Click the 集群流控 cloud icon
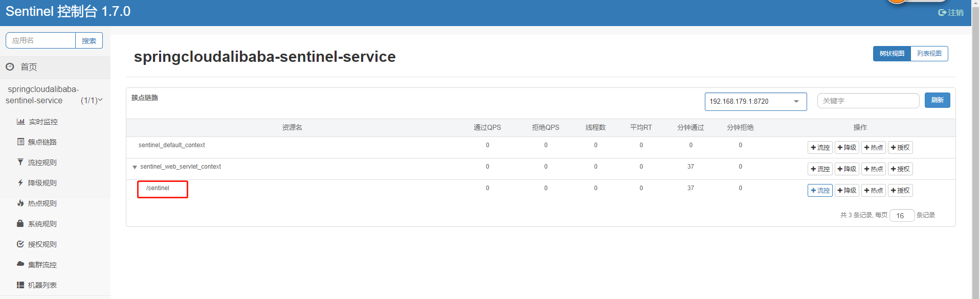This screenshot has width=980, height=299. pos(20,264)
